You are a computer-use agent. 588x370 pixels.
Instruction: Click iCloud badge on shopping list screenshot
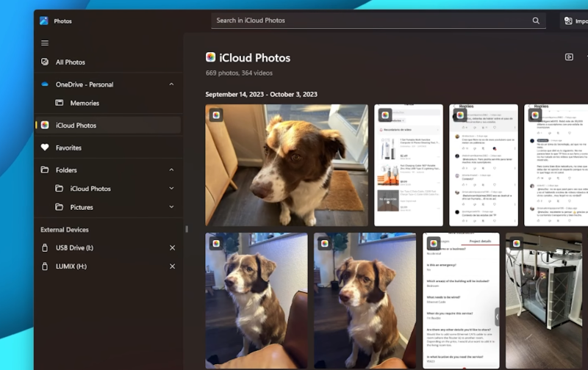click(x=385, y=115)
